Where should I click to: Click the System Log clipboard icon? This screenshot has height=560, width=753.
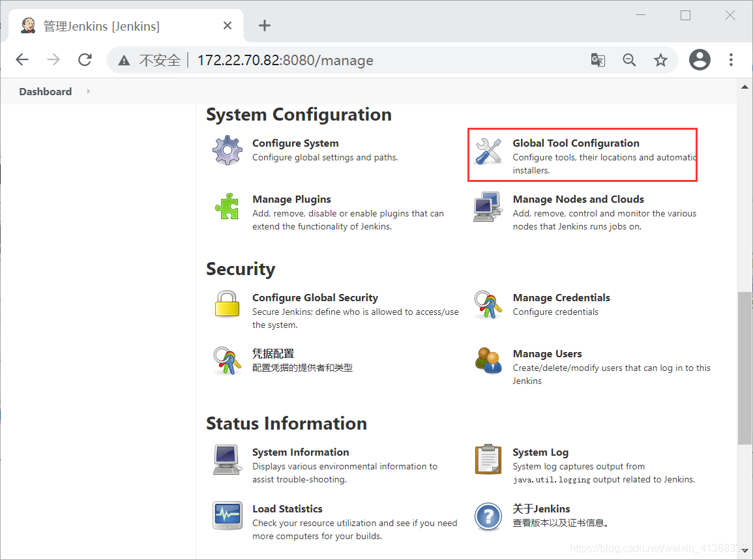click(x=488, y=459)
